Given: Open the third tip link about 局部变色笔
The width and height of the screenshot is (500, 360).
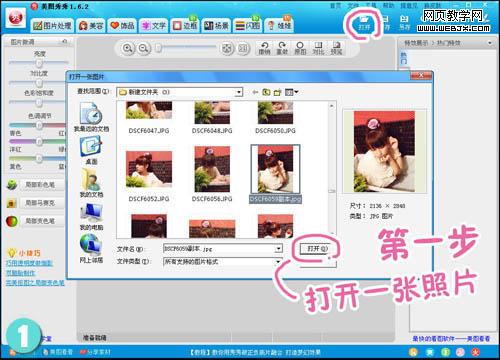Looking at the screenshot, I should tap(35, 283).
